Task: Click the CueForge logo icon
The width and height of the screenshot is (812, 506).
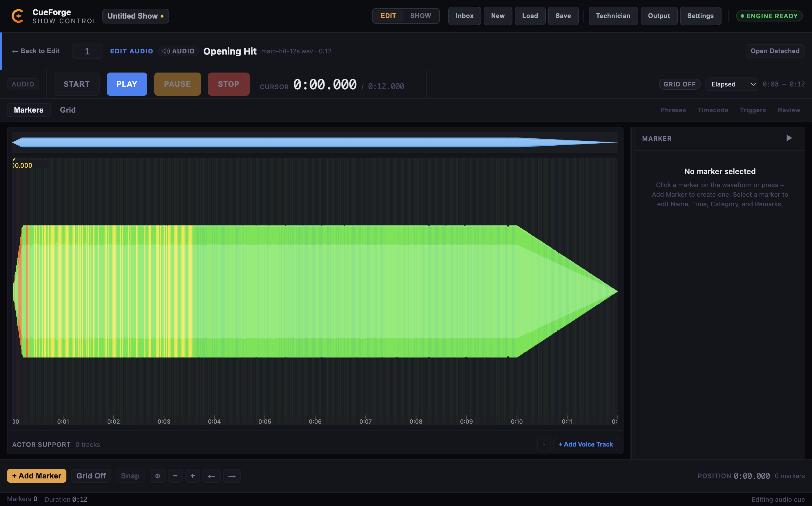Action: 18,16
